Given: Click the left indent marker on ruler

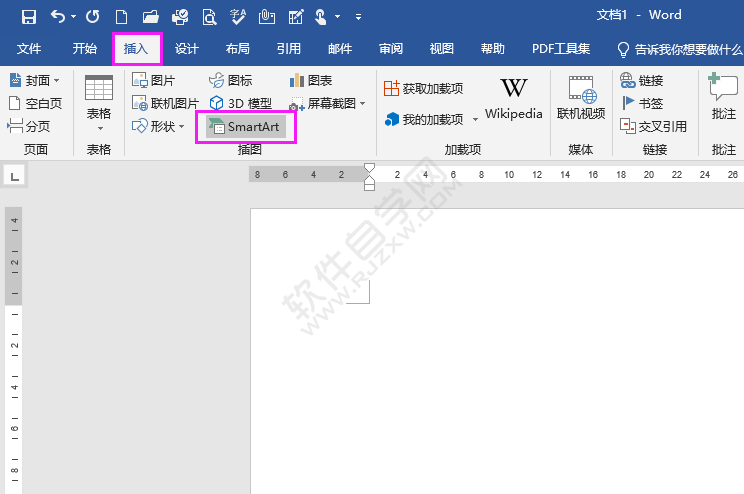Looking at the screenshot, I should pos(369,186).
